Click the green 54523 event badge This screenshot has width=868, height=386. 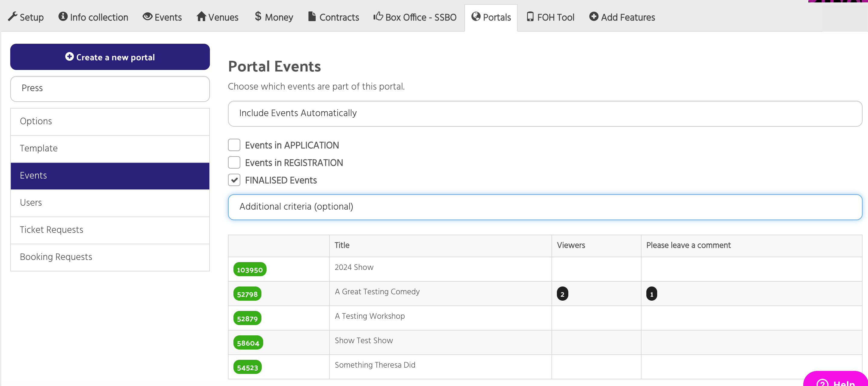tap(247, 367)
